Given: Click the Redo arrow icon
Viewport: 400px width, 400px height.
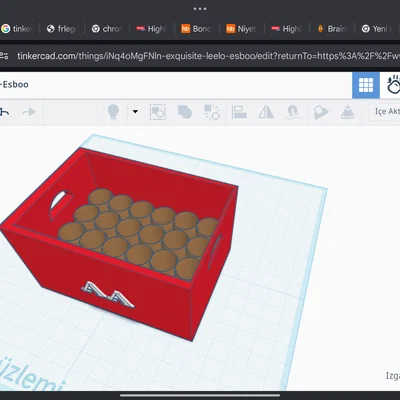Looking at the screenshot, I should pyautogui.click(x=29, y=112).
